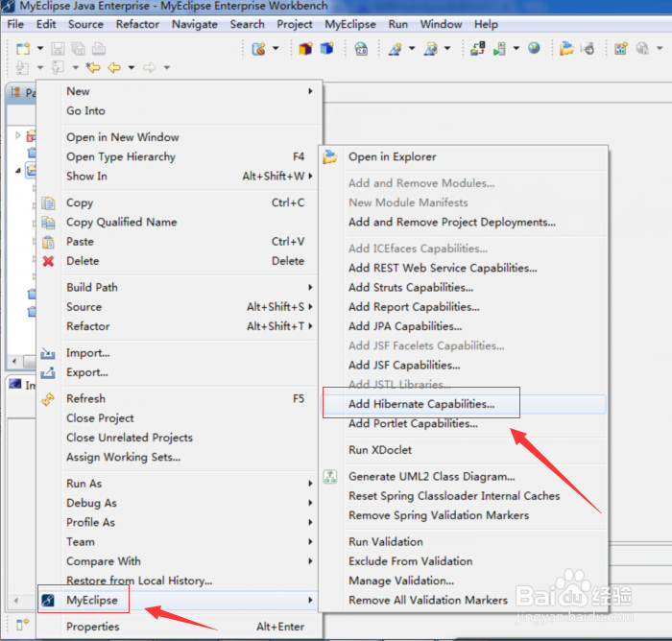672x641 pixels.
Task: Open Properties from the context menu
Action: point(190,627)
